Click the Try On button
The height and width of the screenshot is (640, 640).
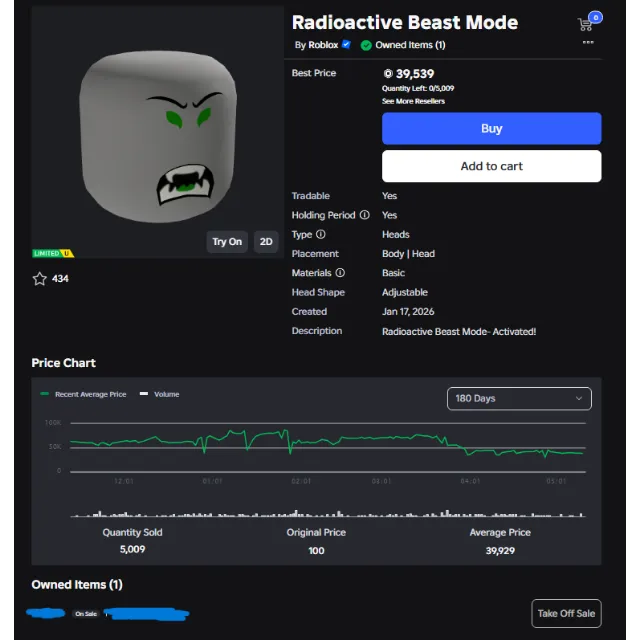click(227, 242)
